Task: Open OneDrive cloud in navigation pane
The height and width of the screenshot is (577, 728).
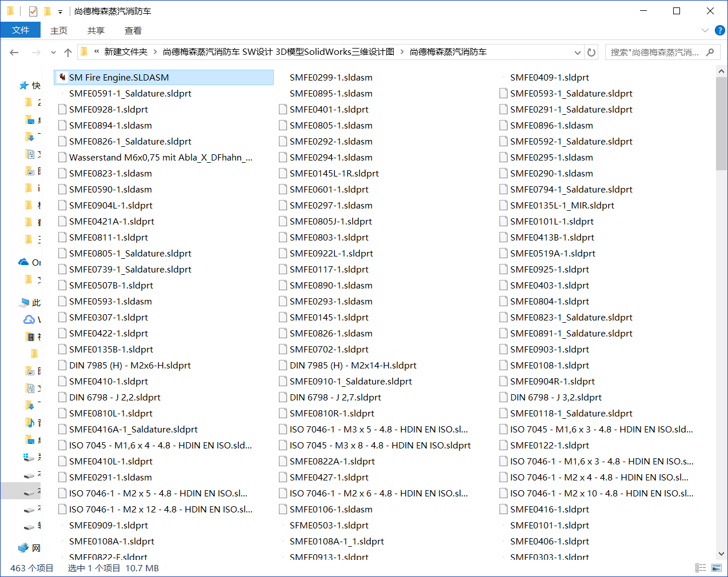Action: point(23,262)
